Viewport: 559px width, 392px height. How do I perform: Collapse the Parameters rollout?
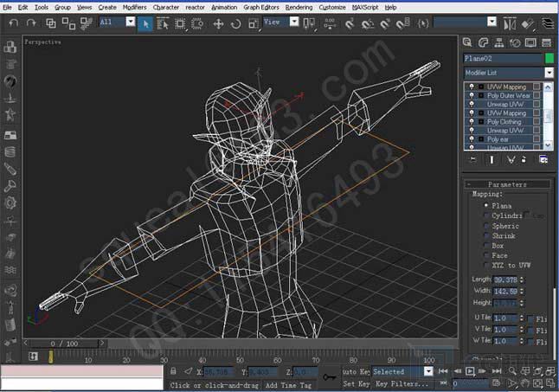point(507,184)
